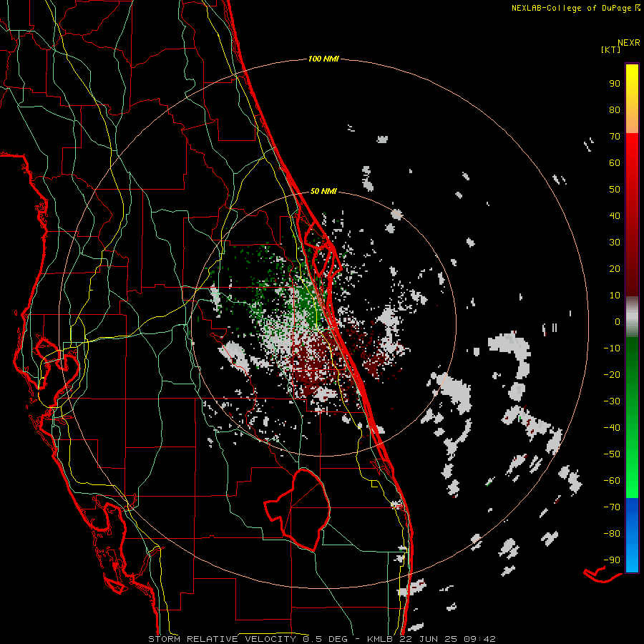Click the blue segment of the velocity color bar
Screen dimensions: 644x644
pos(632,535)
